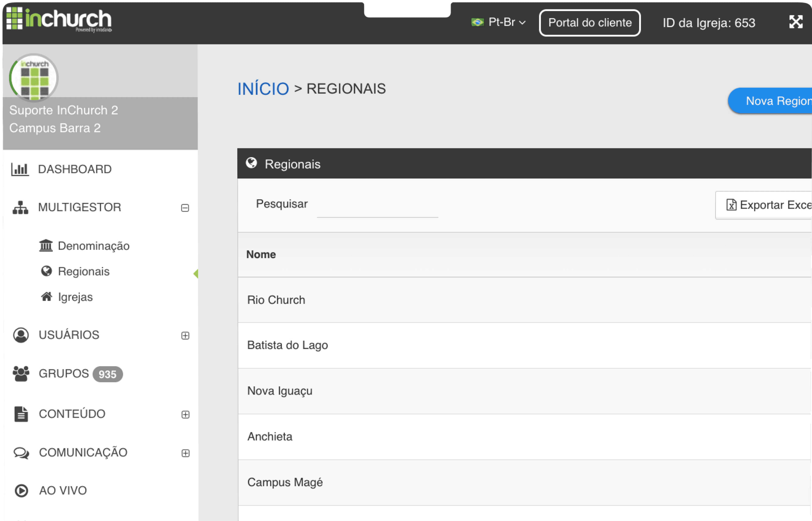Click the Conteúdo document icon
Image resolution: width=812 pixels, height=521 pixels.
pyautogui.click(x=21, y=414)
